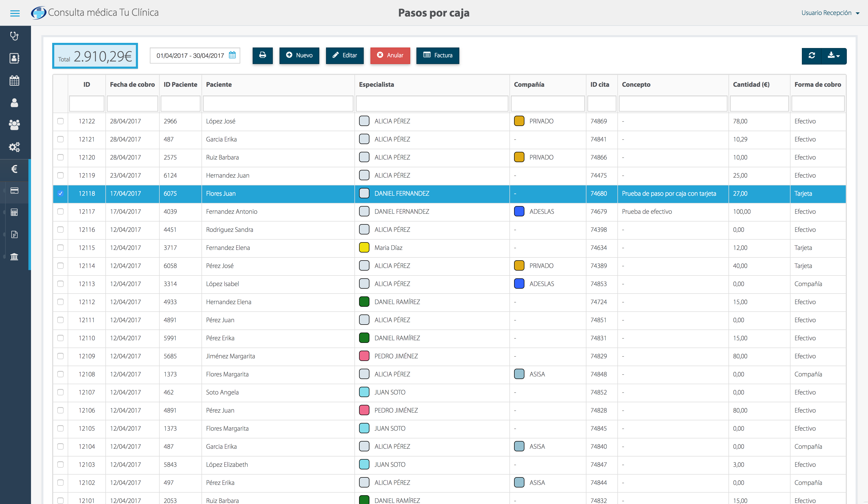
Task: Uncheck the selected row 12118 checkbox
Action: point(61,193)
